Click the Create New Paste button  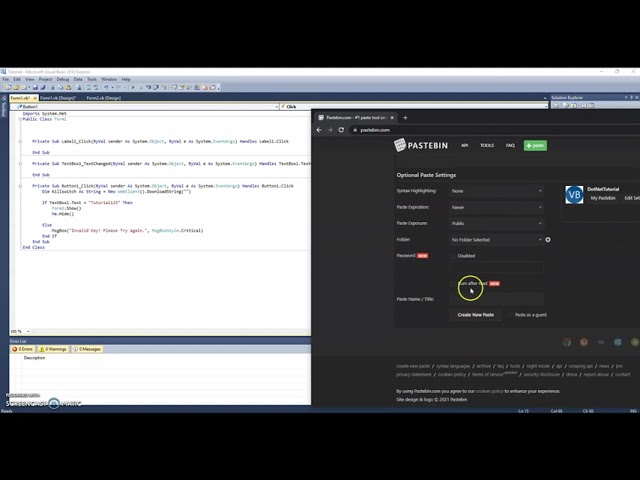(x=476, y=315)
